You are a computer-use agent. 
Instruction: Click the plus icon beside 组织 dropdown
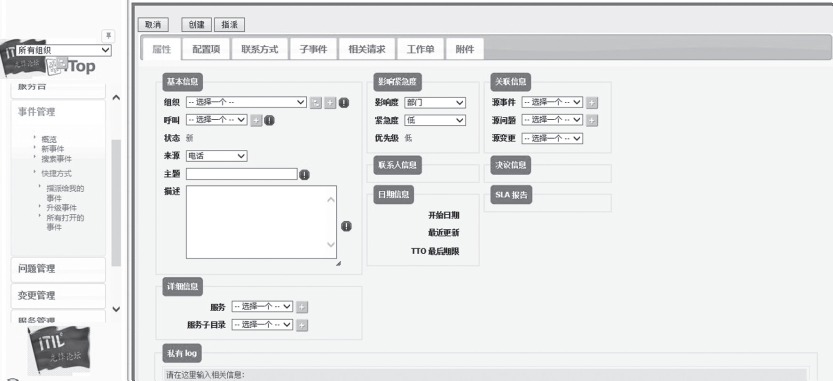click(330, 103)
